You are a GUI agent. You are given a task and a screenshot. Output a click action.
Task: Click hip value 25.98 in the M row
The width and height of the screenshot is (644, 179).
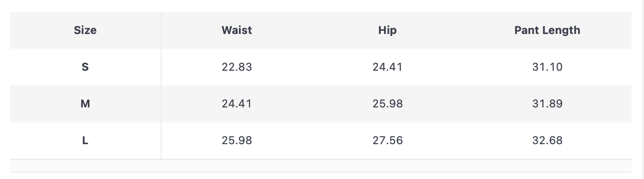point(388,104)
